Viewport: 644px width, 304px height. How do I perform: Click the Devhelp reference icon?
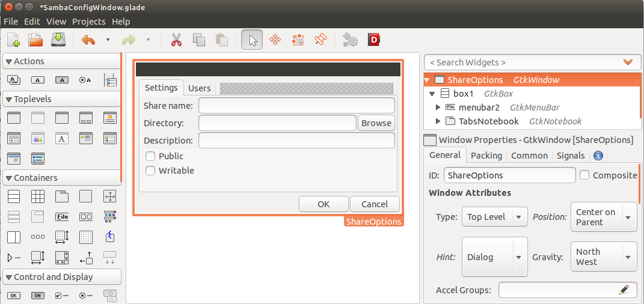(x=373, y=40)
